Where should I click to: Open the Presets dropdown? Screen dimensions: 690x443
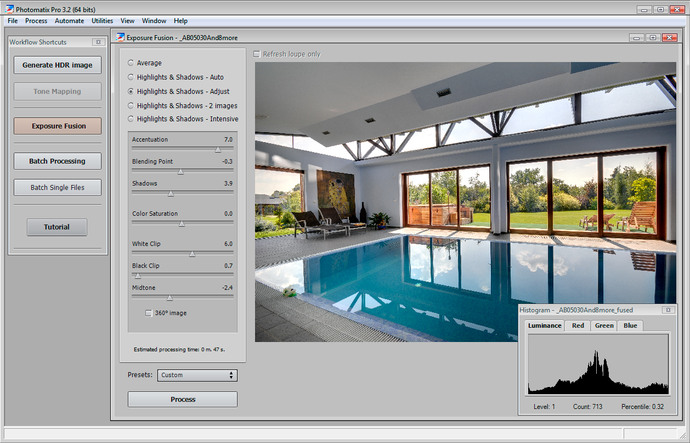click(x=197, y=375)
